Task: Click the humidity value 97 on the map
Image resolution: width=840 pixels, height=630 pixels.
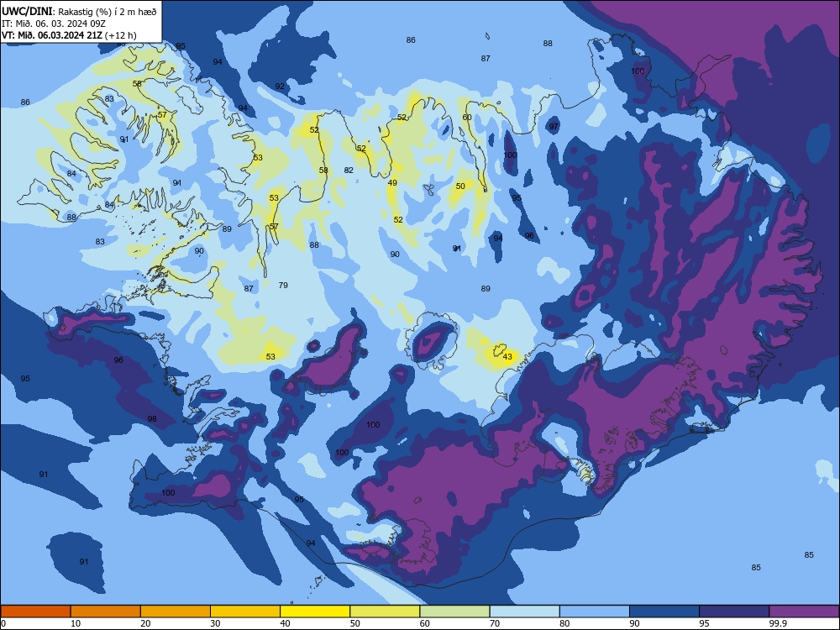Action: tap(554, 127)
